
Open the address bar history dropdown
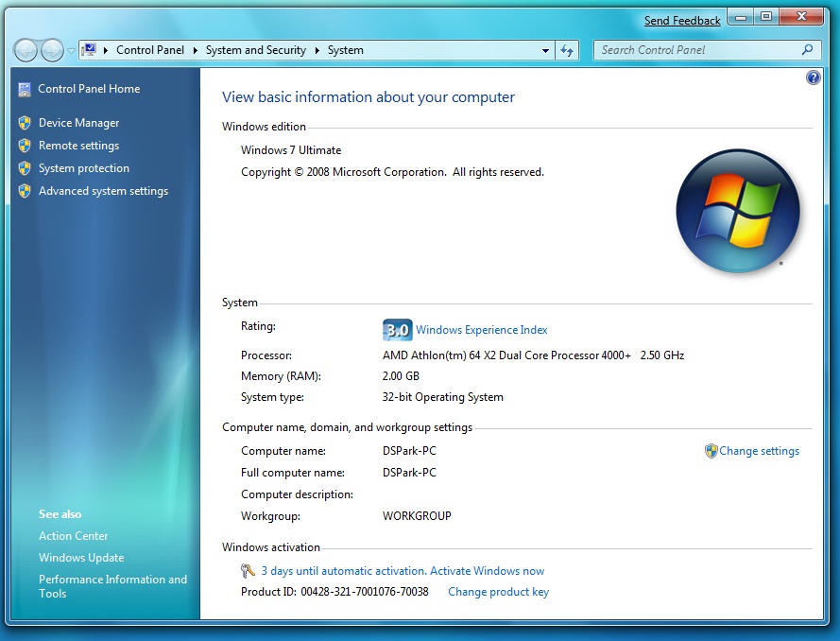point(545,50)
